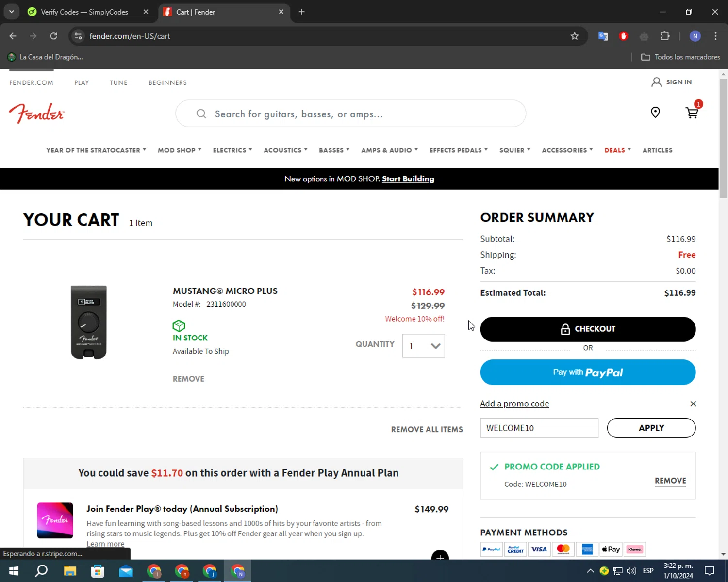Viewport: 728px width, 582px height.
Task: Open Windows taskbar search
Action: tap(42, 571)
